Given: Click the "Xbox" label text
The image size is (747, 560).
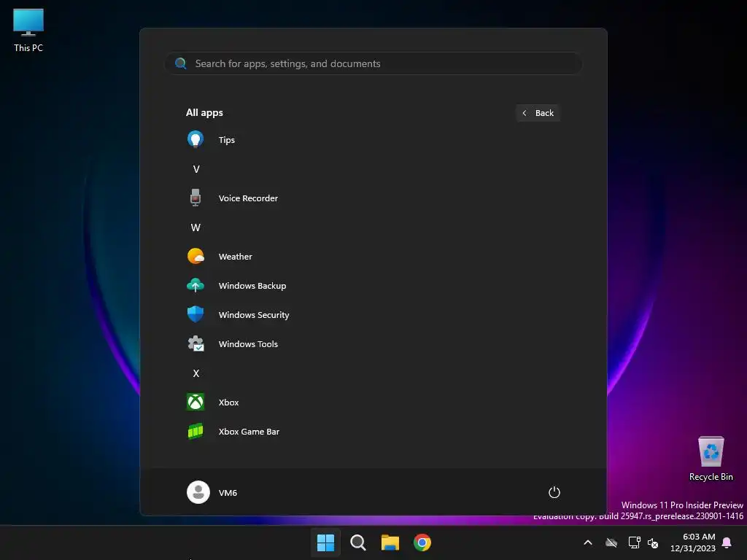Looking at the screenshot, I should click(x=228, y=402).
